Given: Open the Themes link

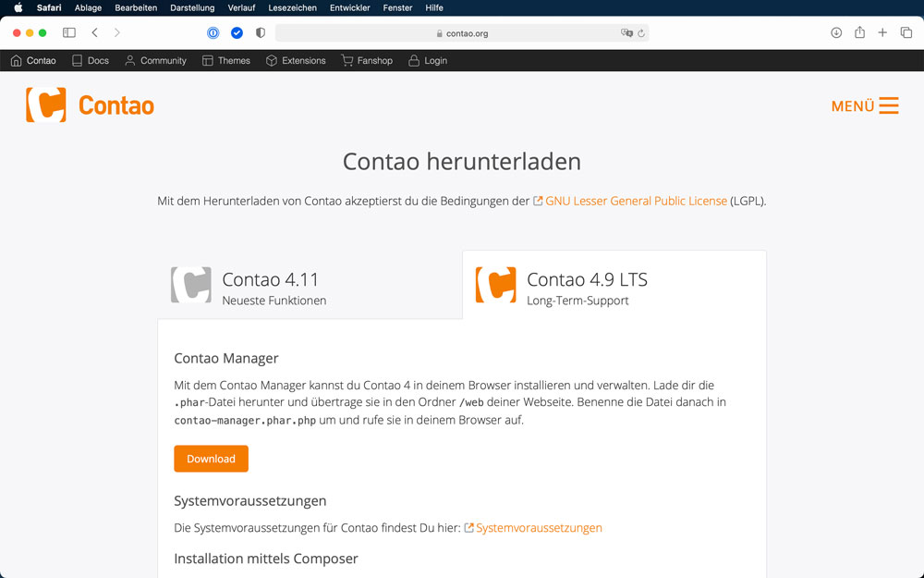Looking at the screenshot, I should tap(225, 61).
